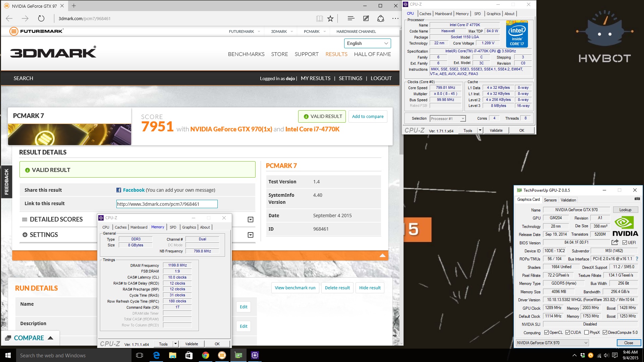Show hidden tray icons chevron

[574, 355]
